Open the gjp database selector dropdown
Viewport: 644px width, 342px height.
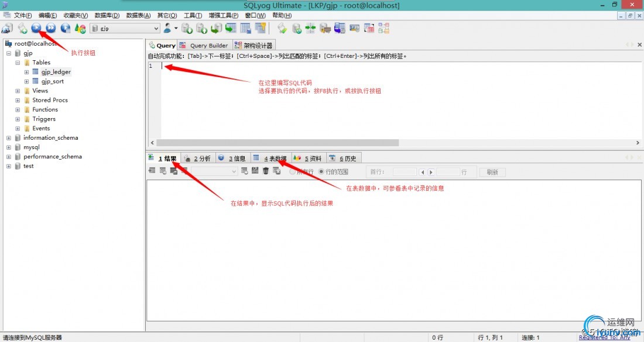[x=125, y=28]
